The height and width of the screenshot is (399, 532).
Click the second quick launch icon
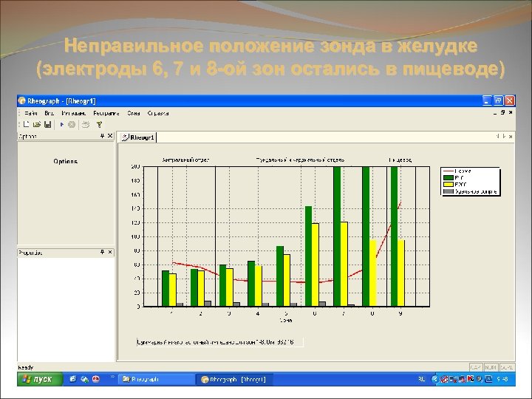[84, 379]
